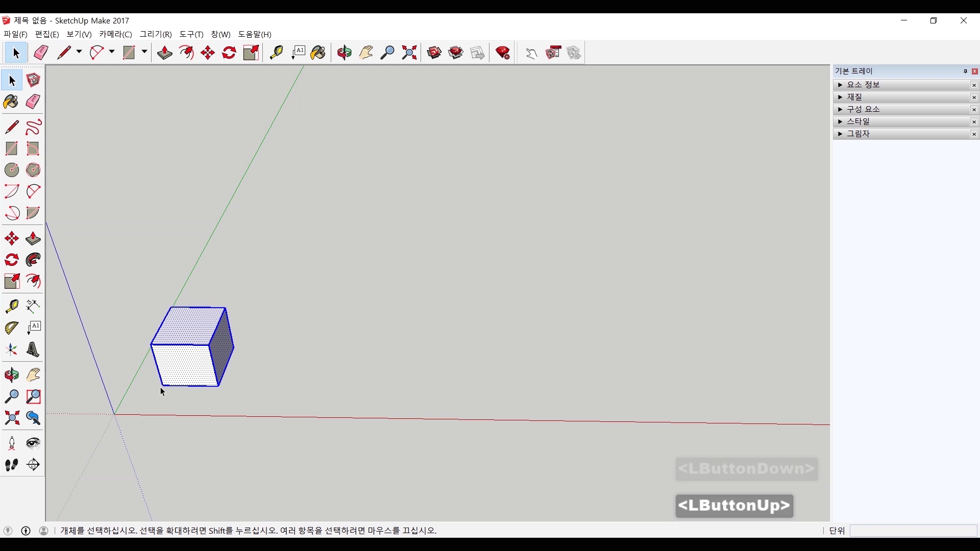This screenshot has width=980, height=551.
Task: Open the 그리기(R) menu
Action: (x=156, y=34)
